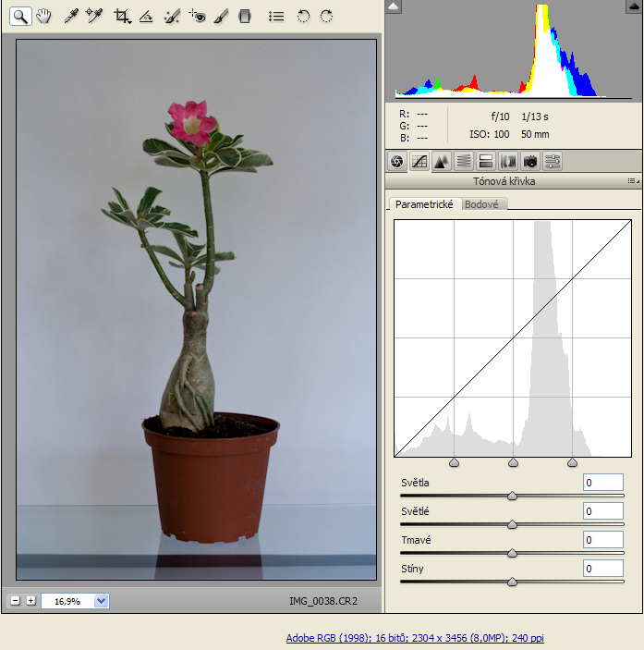Screen dimensions: 644x650
Task: Click the Světla value input field
Action: pos(603,483)
